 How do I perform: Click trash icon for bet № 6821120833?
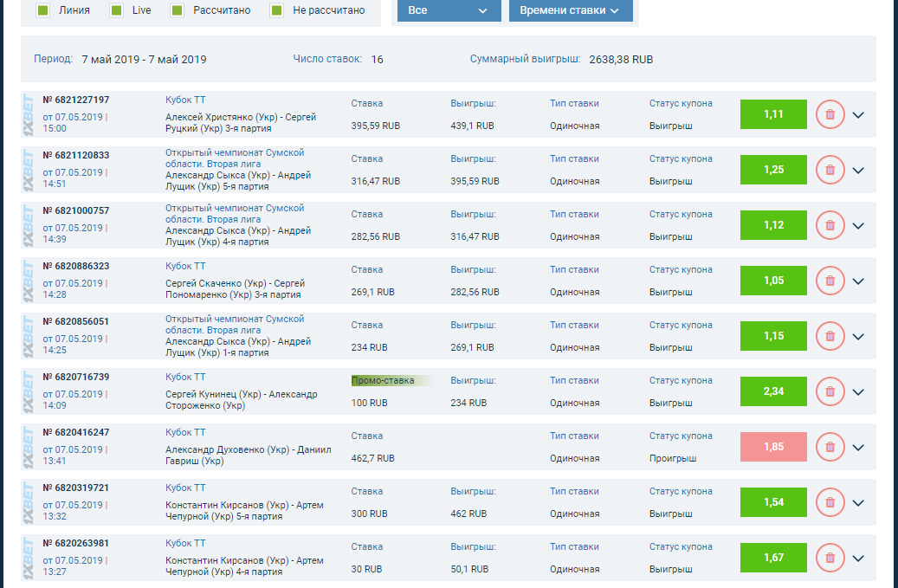coord(830,170)
